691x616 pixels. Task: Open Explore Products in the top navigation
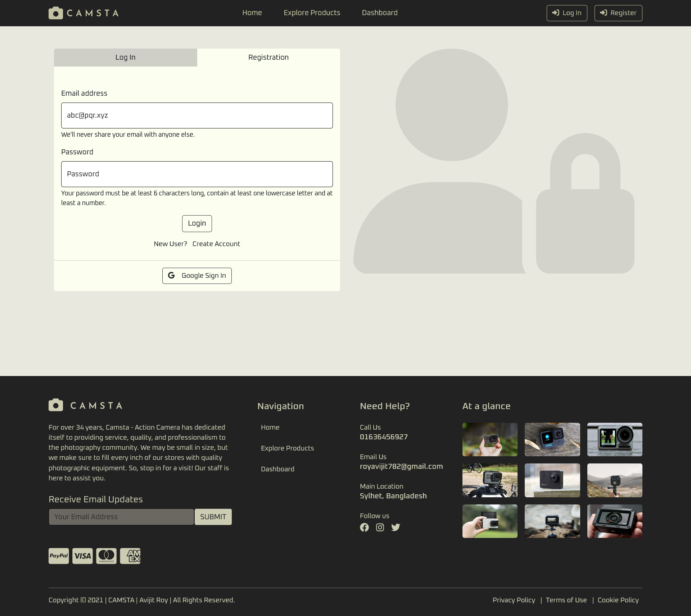pos(312,13)
